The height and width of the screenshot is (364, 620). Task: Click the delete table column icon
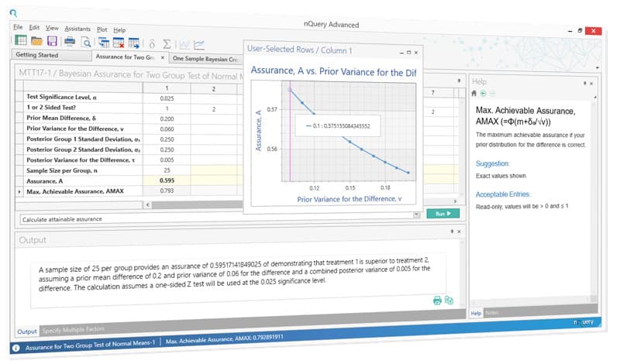point(119,43)
